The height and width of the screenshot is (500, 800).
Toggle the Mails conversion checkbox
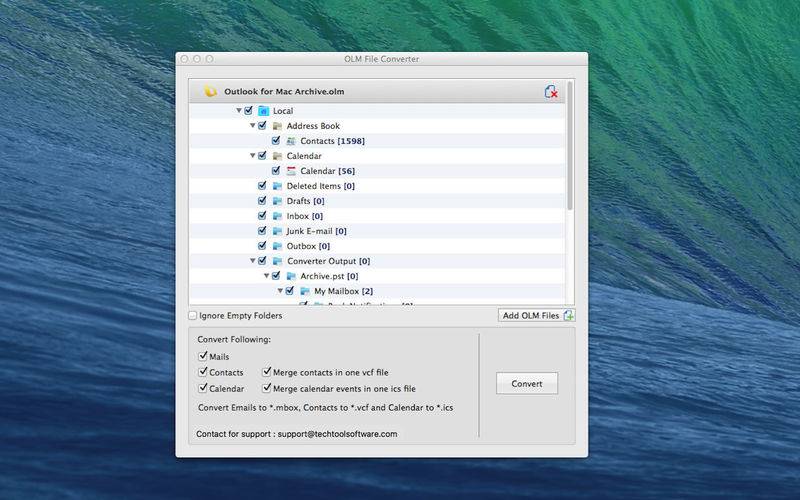click(203, 356)
